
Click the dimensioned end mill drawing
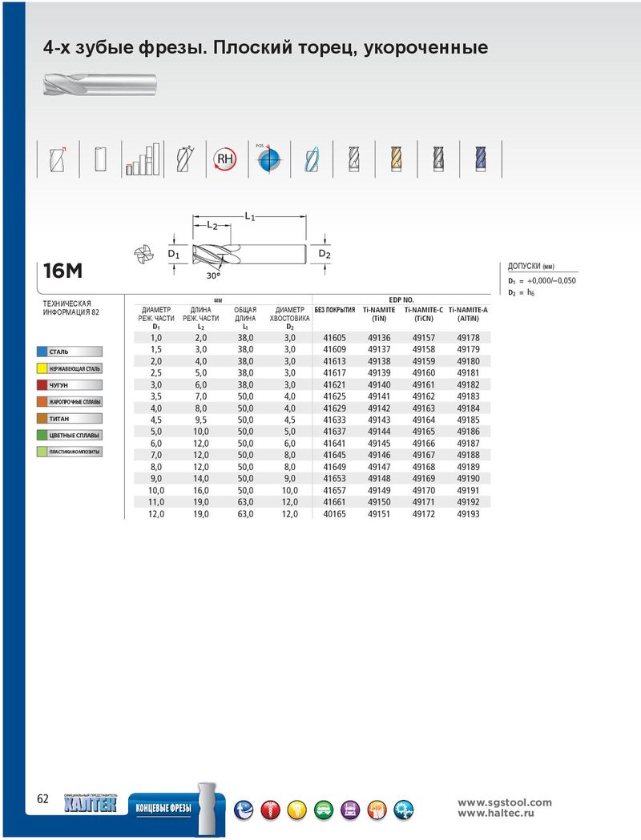pyautogui.click(x=249, y=245)
